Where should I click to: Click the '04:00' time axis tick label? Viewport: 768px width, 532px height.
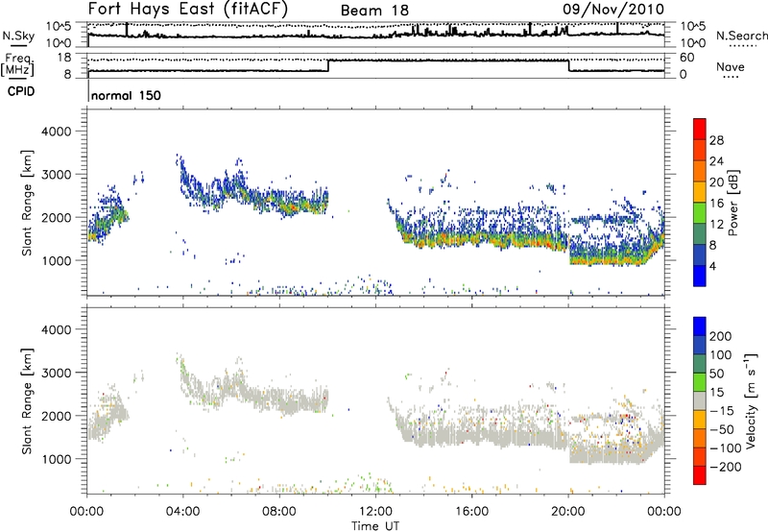point(182,512)
